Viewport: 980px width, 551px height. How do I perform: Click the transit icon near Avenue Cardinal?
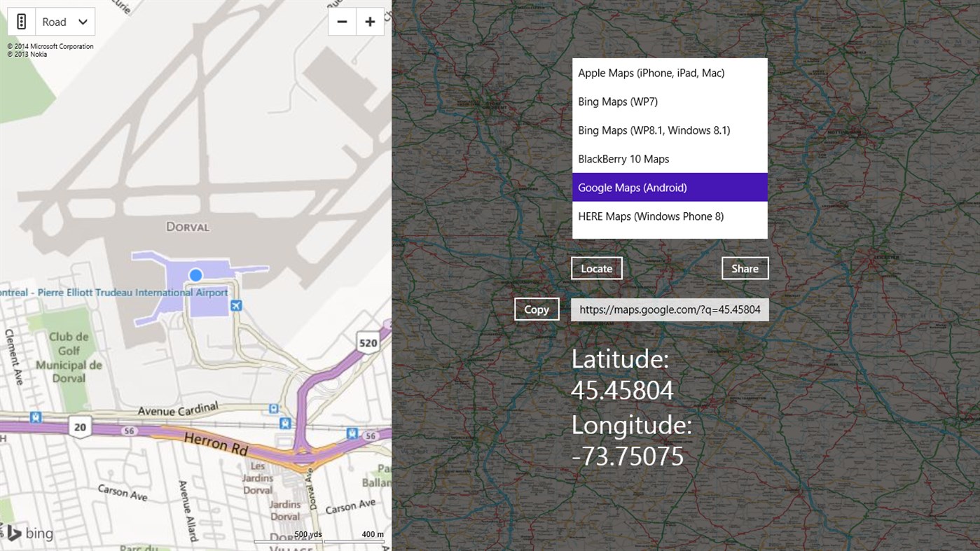(x=272, y=408)
